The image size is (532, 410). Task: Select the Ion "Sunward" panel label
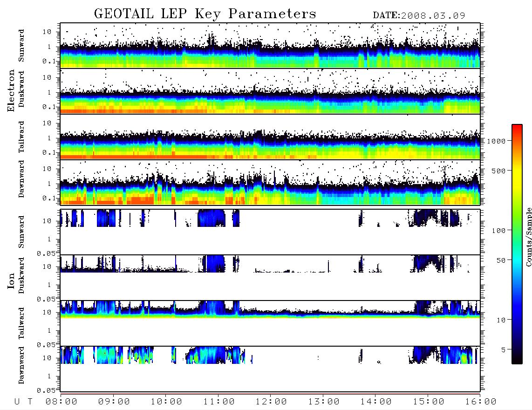click(21, 232)
